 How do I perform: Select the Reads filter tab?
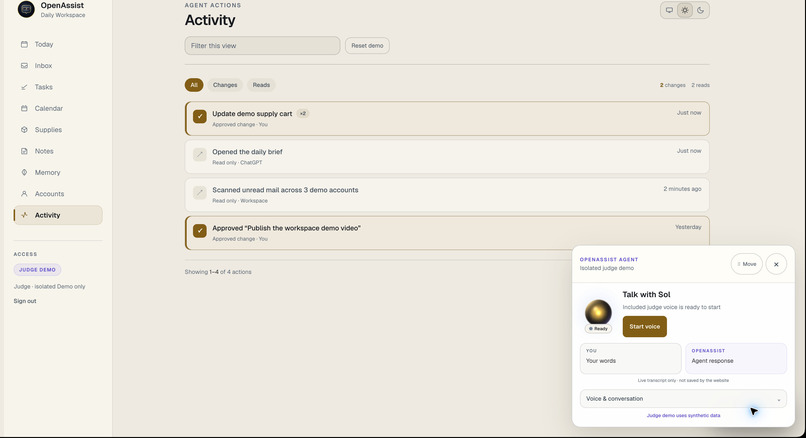tap(261, 85)
